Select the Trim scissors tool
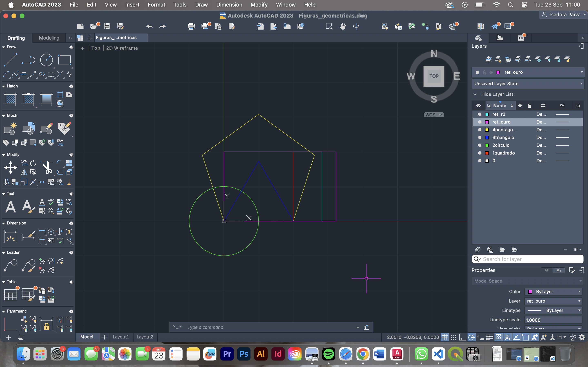Viewport: 588px width, 367px height. point(47,168)
